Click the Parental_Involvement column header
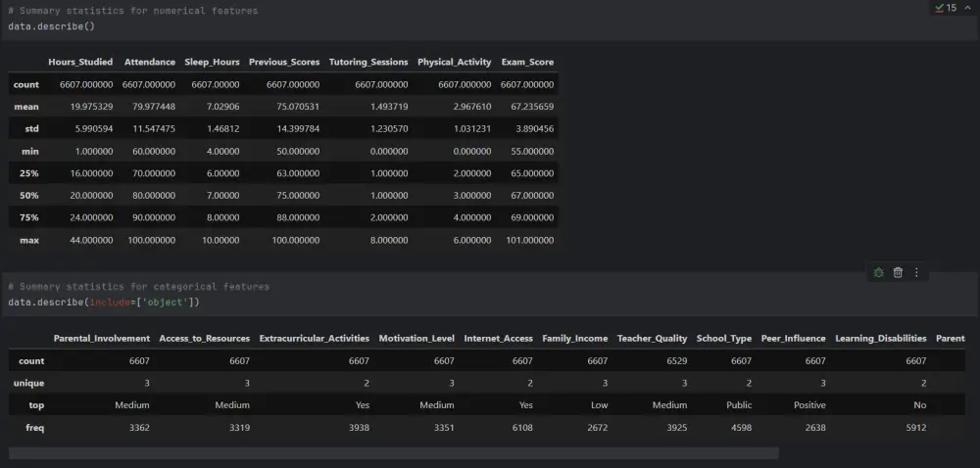The width and height of the screenshot is (980, 468). tap(102, 338)
